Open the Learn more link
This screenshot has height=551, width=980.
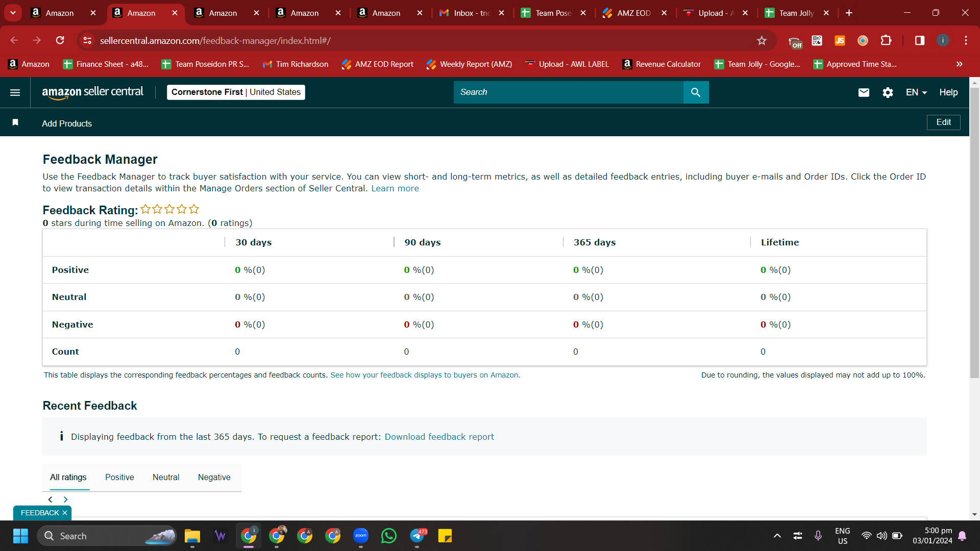click(395, 189)
